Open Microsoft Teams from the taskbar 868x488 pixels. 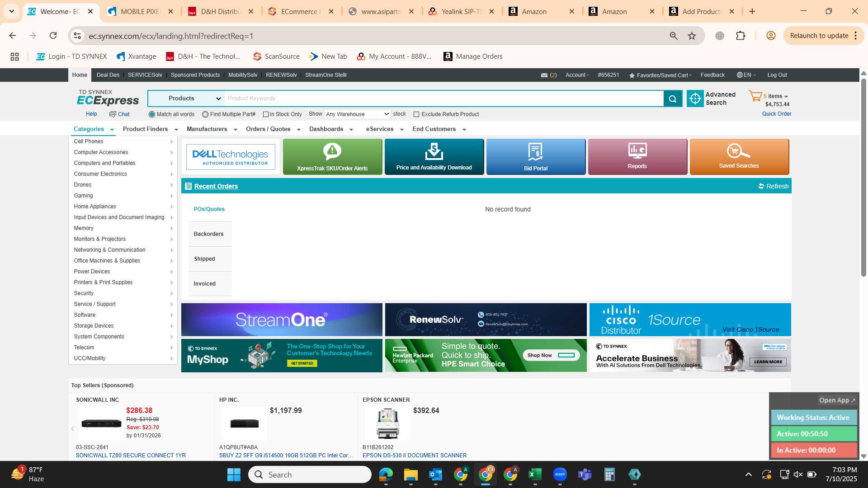click(x=585, y=474)
